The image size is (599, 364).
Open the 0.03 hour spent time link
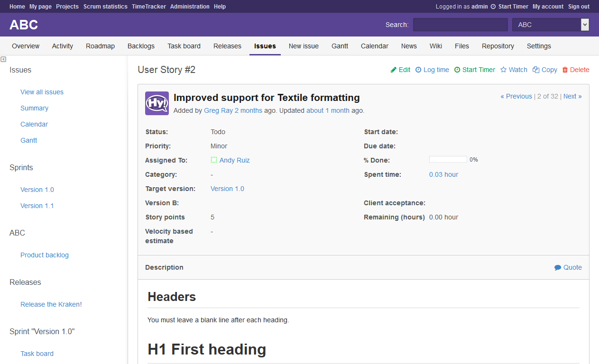tap(443, 174)
